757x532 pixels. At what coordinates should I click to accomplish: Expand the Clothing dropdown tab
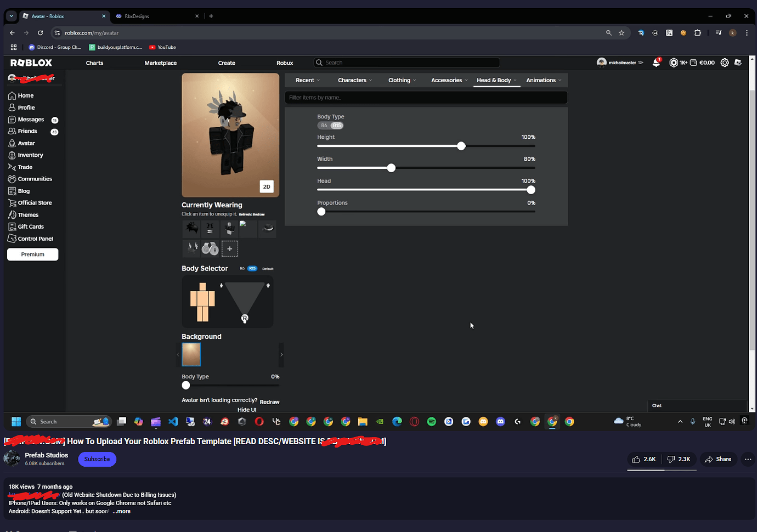402,80
